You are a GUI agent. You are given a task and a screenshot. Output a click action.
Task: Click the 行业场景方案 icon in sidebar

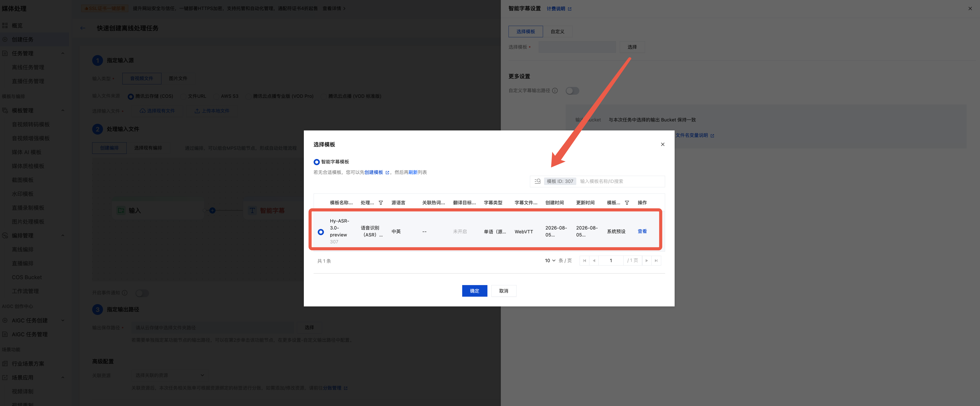[5, 364]
